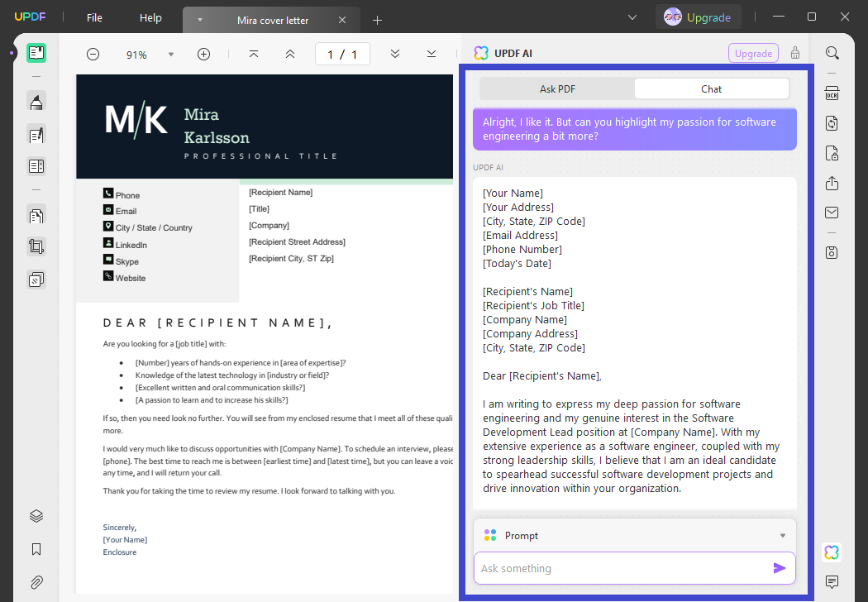This screenshot has height=602, width=868.
Task: Open the Attachments paperclip icon
Action: point(36,581)
